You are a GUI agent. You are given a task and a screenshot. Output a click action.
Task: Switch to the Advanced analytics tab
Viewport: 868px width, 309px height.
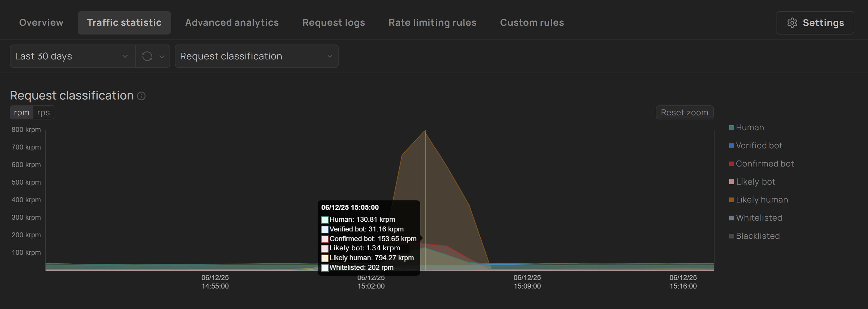click(232, 23)
